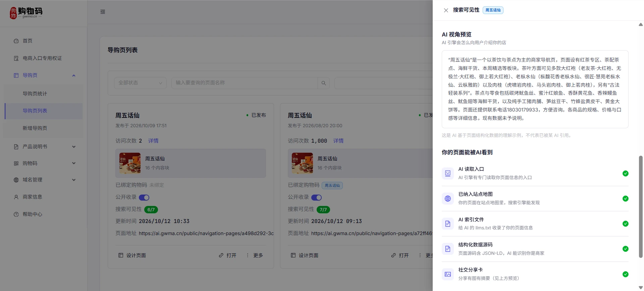The height and width of the screenshot is (291, 644).
Task: Toggle 公开收录 switch in the 20:00 card
Action: pyautogui.click(x=317, y=198)
